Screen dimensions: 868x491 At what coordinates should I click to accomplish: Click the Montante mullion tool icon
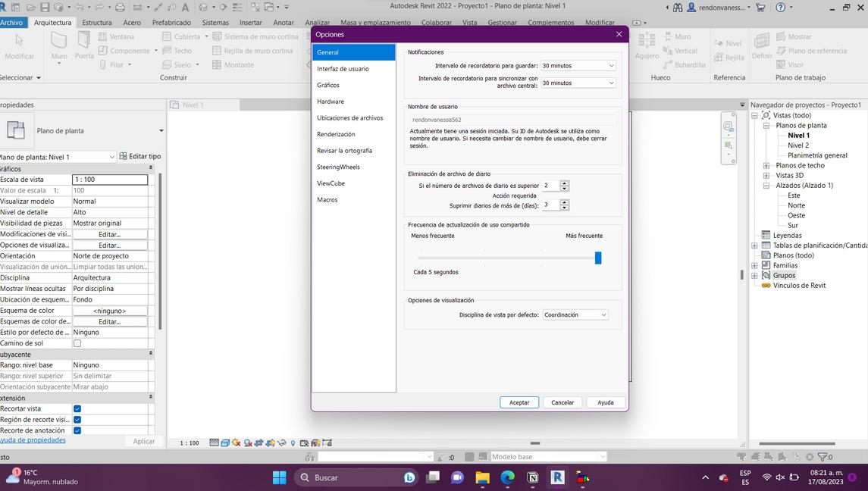(217, 64)
